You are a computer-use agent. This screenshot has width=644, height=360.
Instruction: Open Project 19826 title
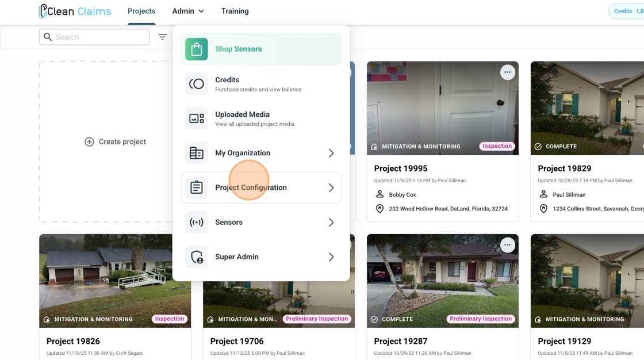(x=73, y=341)
